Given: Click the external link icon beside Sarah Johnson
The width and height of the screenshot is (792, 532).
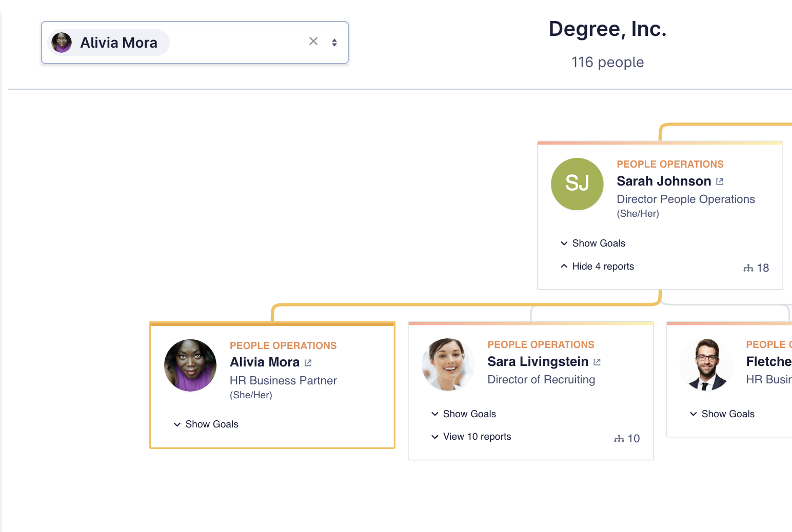Looking at the screenshot, I should pos(720,181).
